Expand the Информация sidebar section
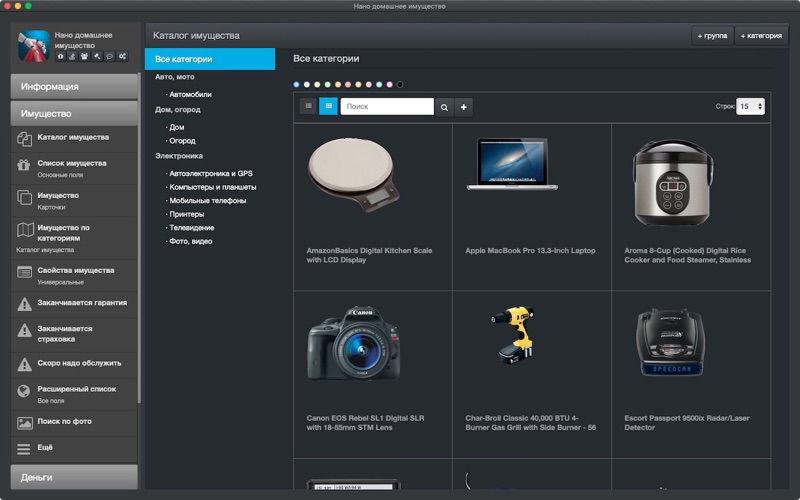Screen dimensions: 800x500 click(x=74, y=86)
